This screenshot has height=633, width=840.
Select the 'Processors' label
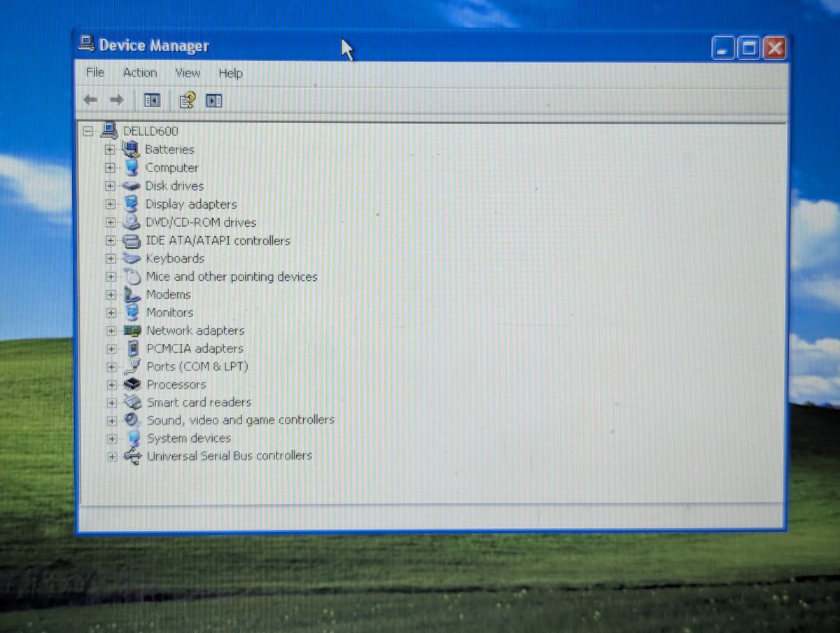[176, 384]
